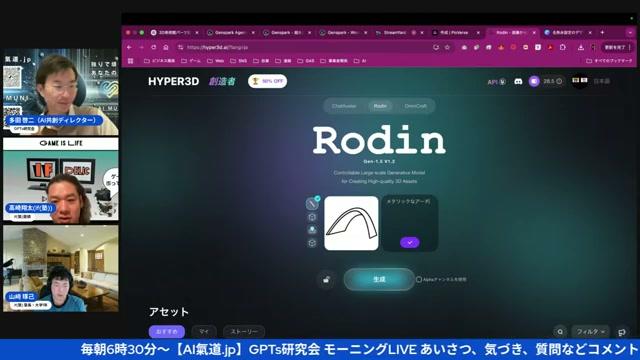Open the browser home icon
640x360 pixels.
[166, 47]
